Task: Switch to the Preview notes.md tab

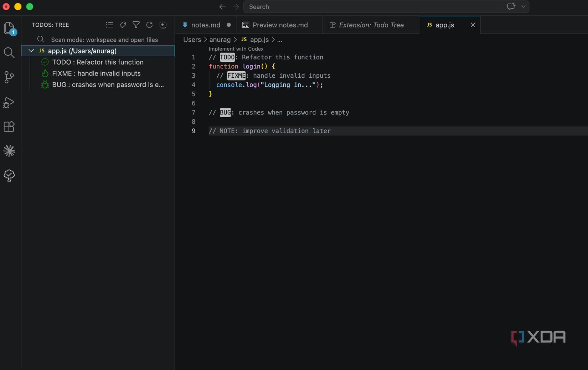Action: 280,25
